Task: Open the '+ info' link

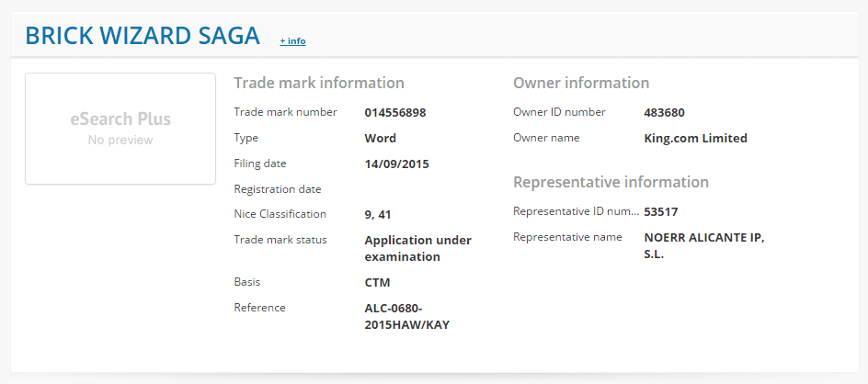Action: 292,41
